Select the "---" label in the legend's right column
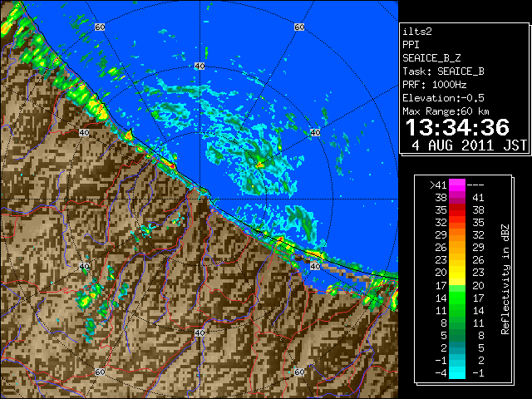532x399 pixels. [x=475, y=185]
